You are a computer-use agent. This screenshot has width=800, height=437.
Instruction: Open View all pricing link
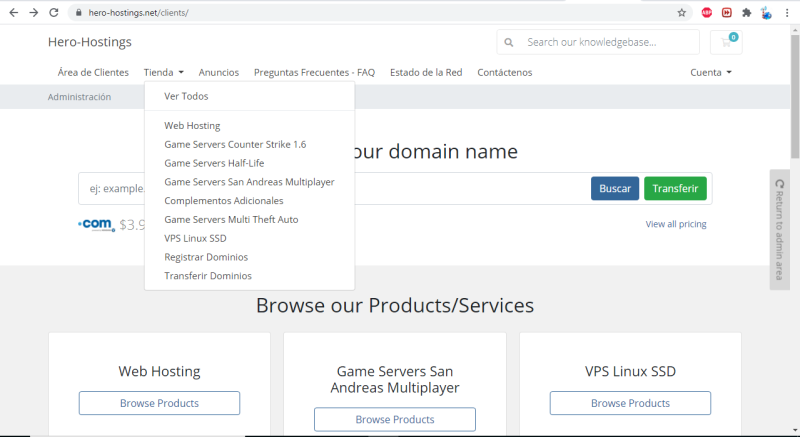(x=676, y=224)
